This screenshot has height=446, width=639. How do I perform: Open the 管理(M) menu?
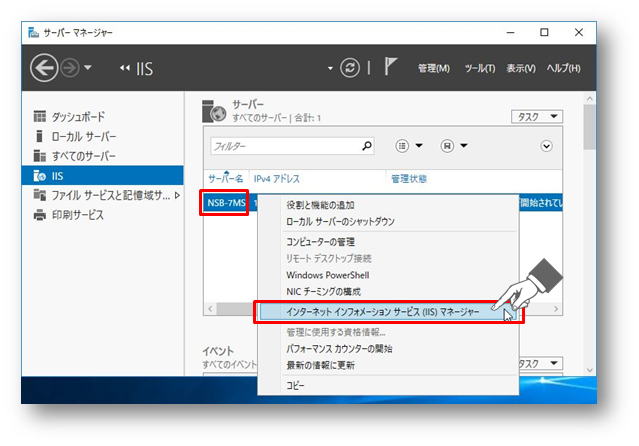(434, 68)
